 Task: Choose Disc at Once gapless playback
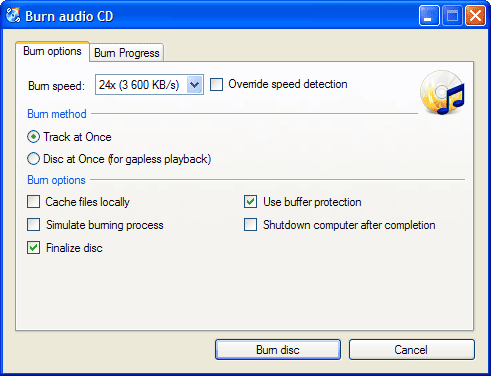tap(33, 159)
